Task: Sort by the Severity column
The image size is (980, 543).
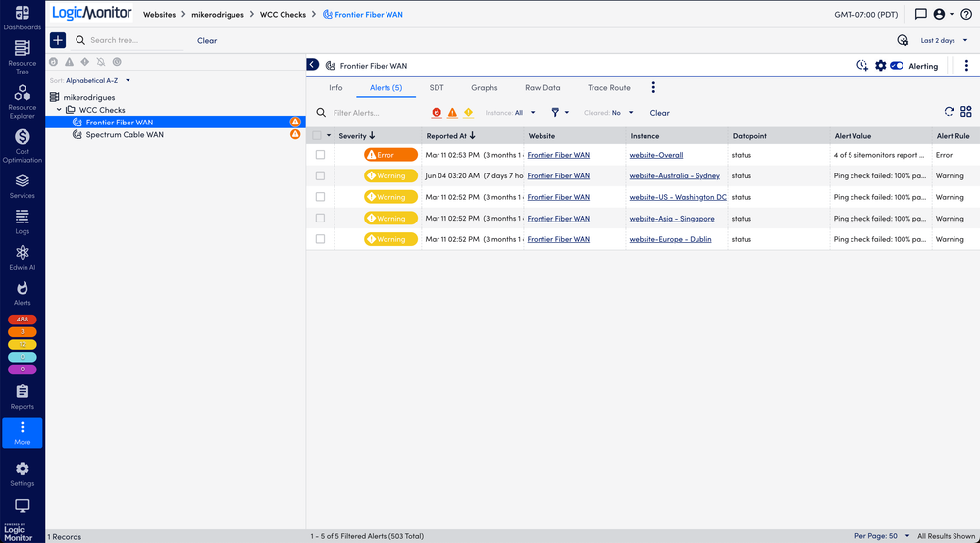Action: 356,135
